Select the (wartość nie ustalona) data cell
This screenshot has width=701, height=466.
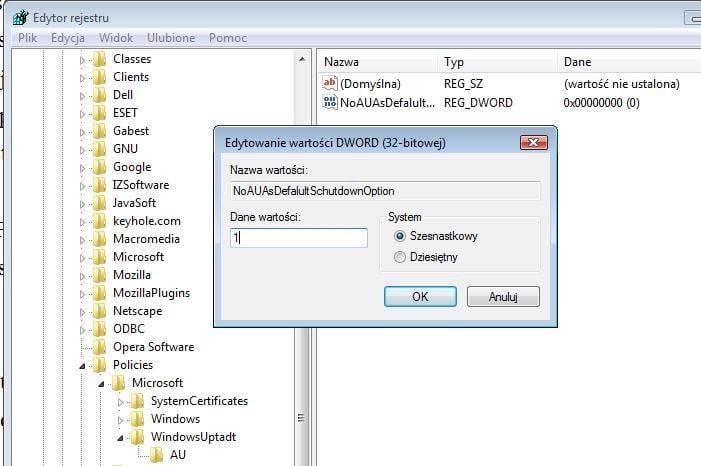[x=621, y=84]
